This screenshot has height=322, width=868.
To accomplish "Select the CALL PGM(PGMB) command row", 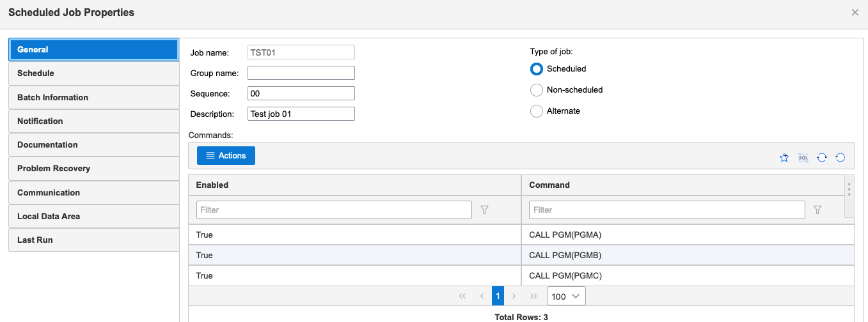I will (x=565, y=256).
